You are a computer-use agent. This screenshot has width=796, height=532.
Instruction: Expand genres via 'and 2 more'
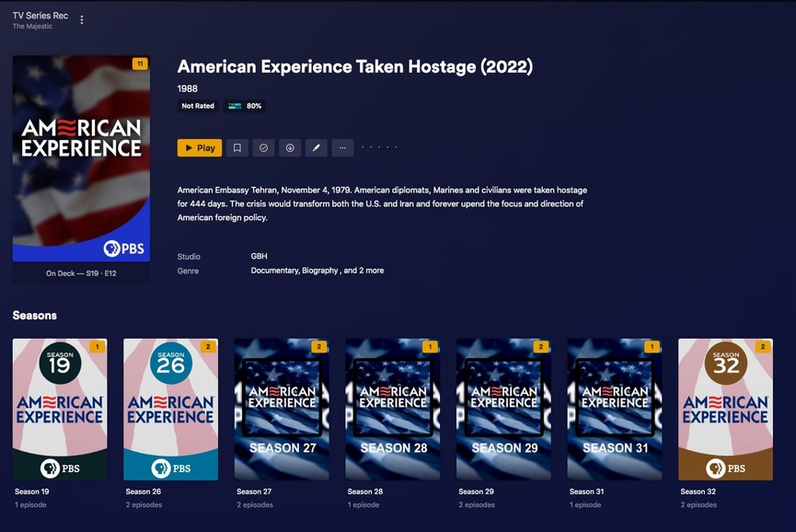[363, 271]
